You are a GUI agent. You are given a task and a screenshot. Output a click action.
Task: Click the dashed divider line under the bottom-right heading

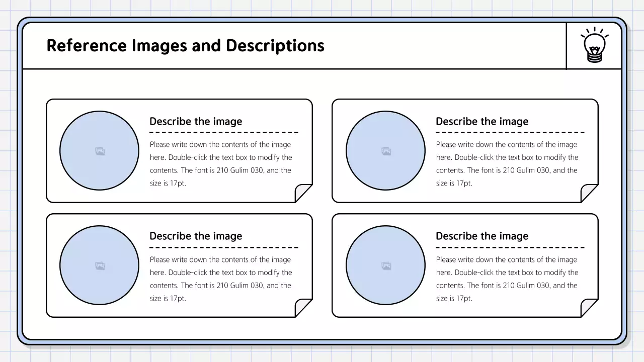[x=510, y=247]
